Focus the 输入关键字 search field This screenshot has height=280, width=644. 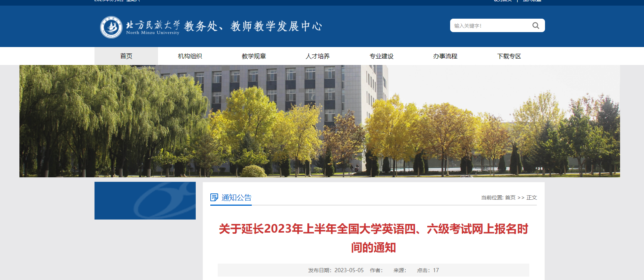coord(489,26)
